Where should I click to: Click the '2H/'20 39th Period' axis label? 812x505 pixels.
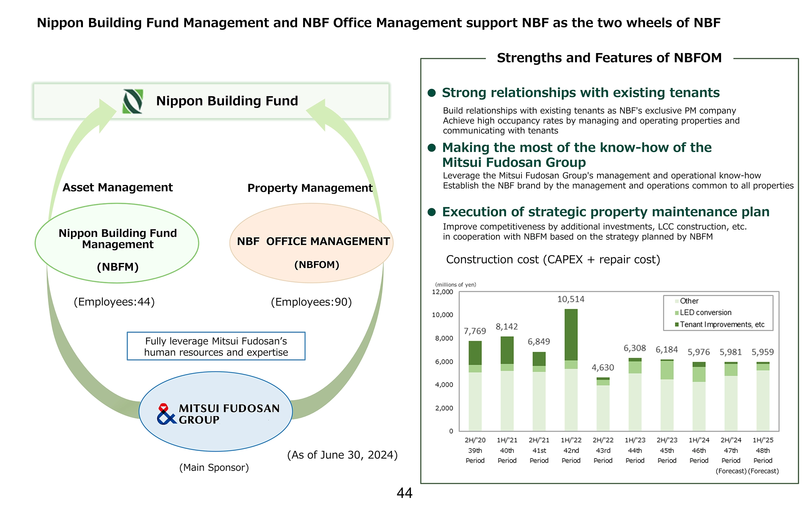475,450
